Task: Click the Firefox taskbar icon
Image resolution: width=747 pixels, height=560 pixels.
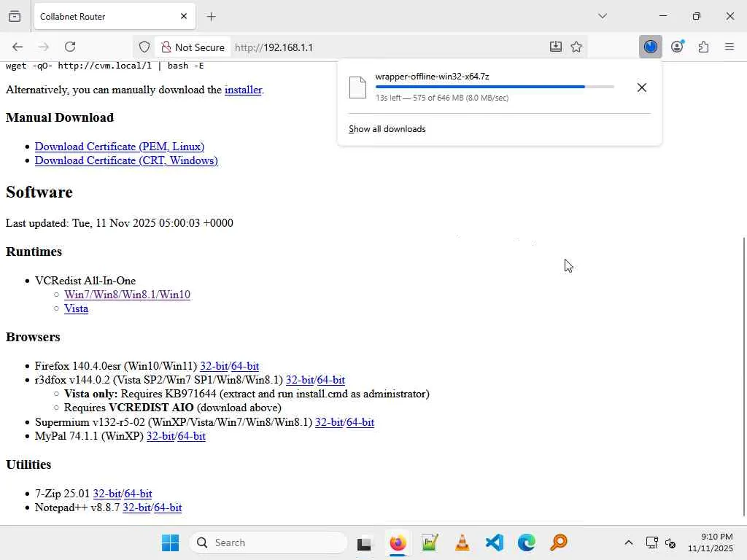Action: pyautogui.click(x=398, y=542)
